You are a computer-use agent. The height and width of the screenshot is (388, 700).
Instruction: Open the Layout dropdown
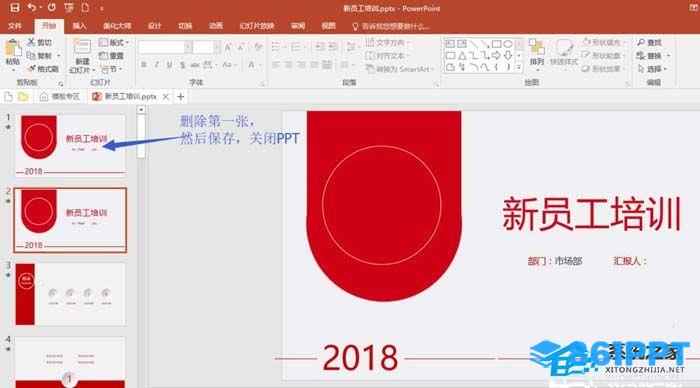[x=114, y=42]
